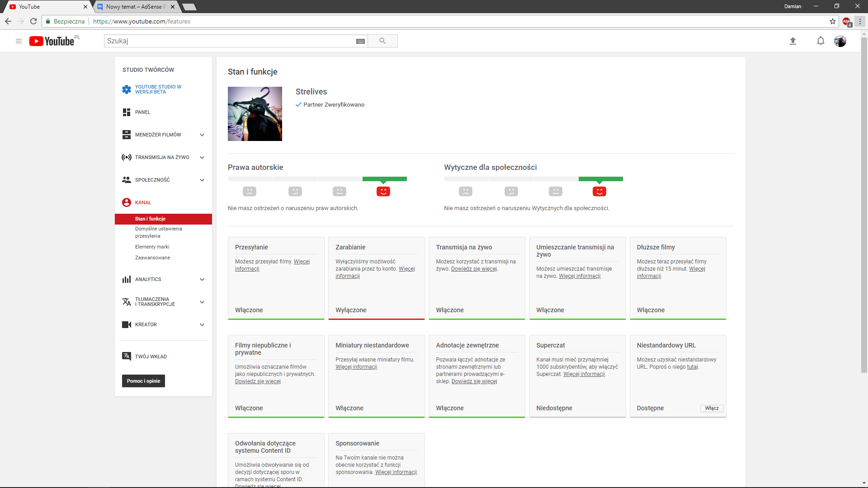Screen dimensions: 868x488
Task: Open the notifications bell
Action: pyautogui.click(x=821, y=41)
